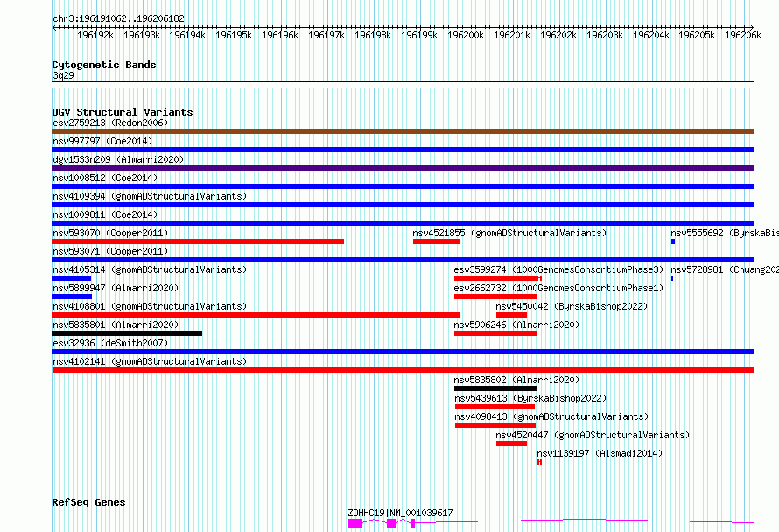The image size is (779, 532).
Task: Open the nsv4108801 gnomAD variant label
Action: tap(150, 306)
